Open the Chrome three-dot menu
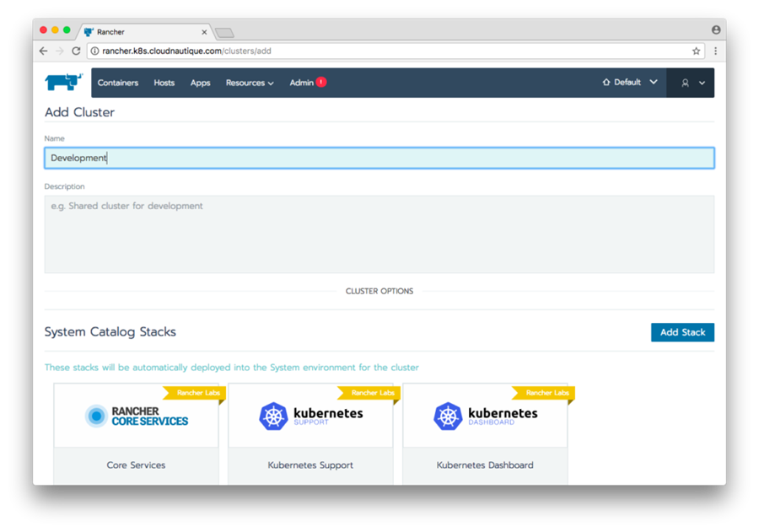Image resolution: width=759 pixels, height=532 pixels. 715,51
